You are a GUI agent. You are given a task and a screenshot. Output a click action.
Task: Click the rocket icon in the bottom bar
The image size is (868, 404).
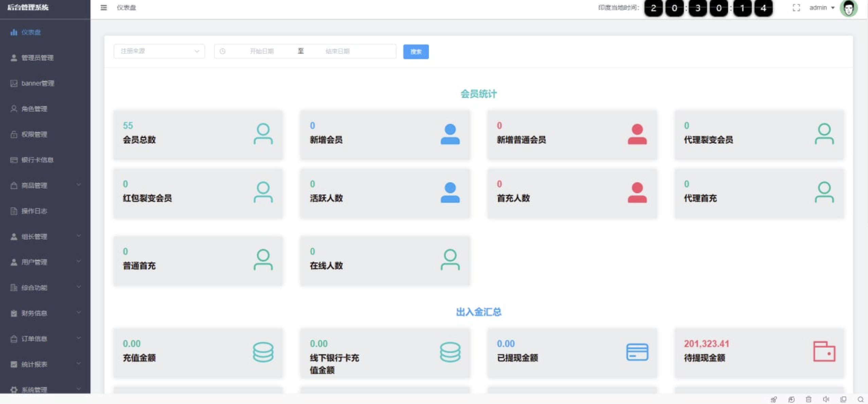coord(774,399)
